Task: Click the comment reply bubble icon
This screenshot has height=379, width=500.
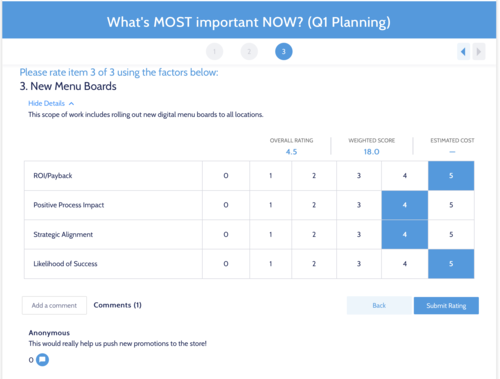Action: click(42, 360)
